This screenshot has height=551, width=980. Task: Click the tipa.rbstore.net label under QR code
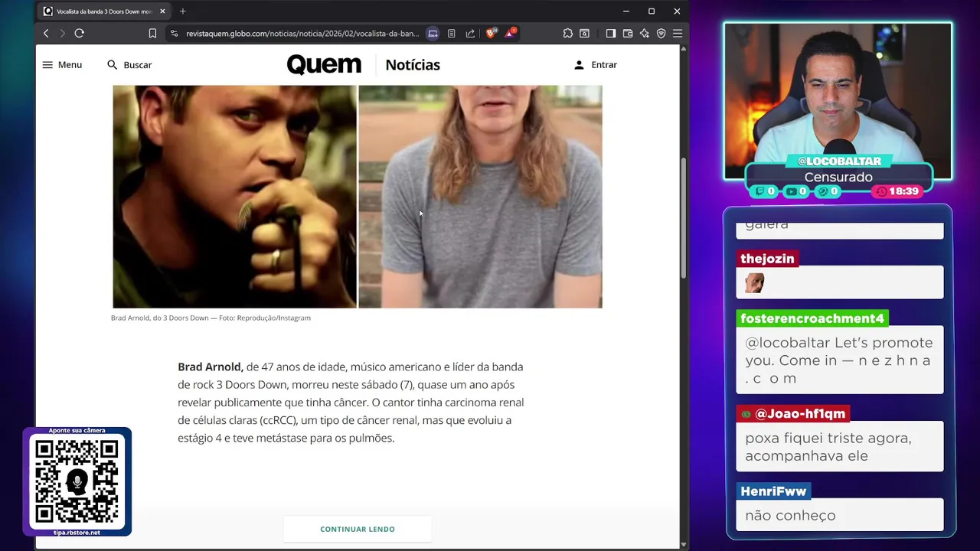(x=77, y=533)
